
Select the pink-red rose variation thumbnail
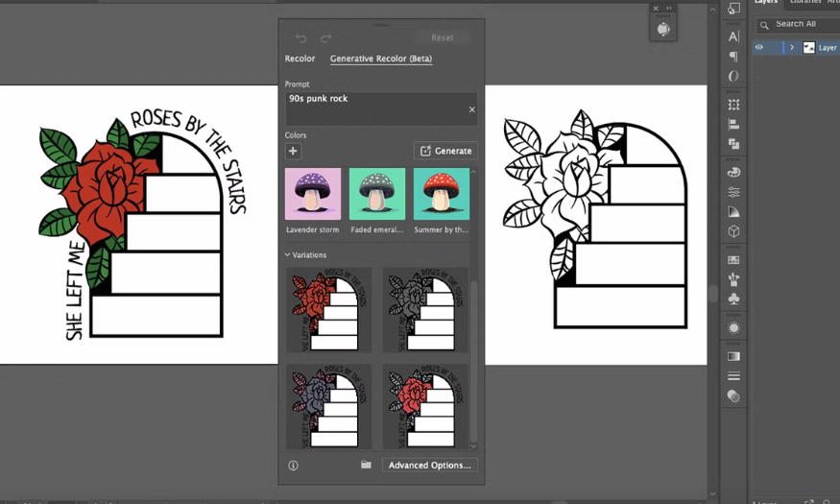click(425, 406)
